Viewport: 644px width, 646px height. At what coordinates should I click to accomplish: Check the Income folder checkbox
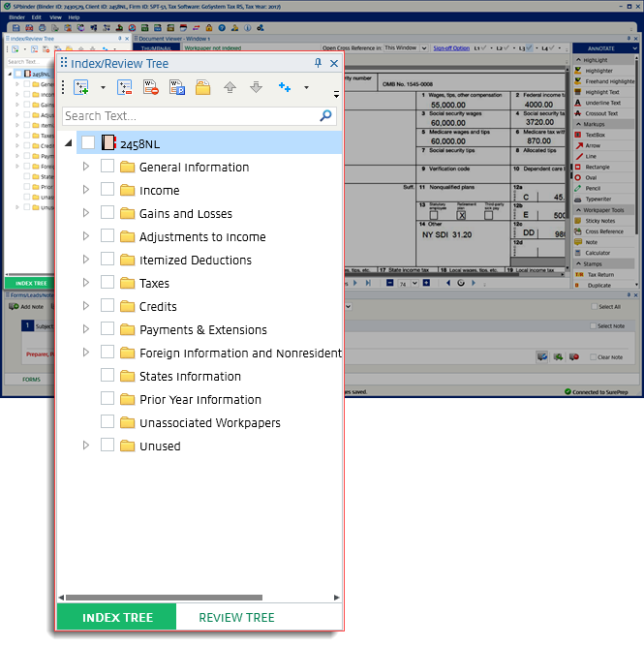click(x=107, y=190)
